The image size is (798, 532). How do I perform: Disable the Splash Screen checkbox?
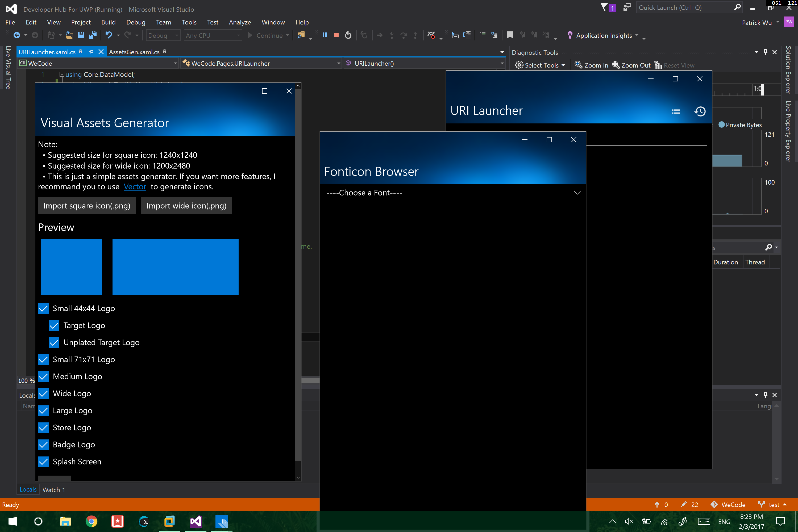point(43,462)
